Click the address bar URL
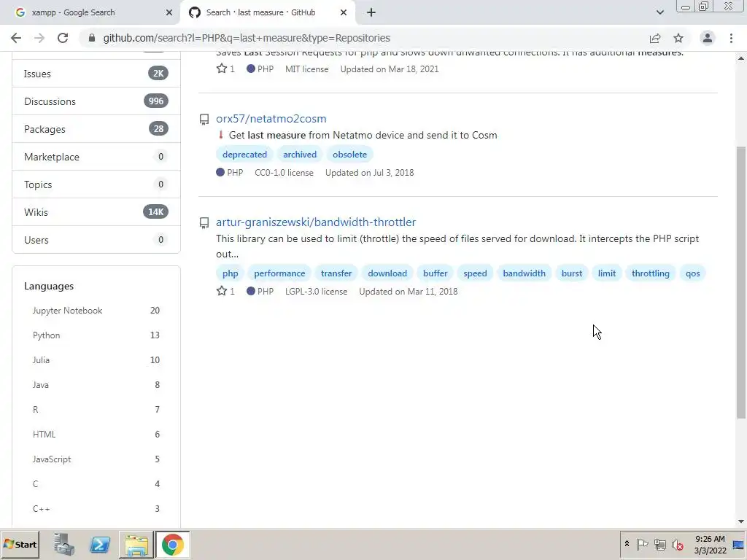The width and height of the screenshot is (747, 560). [x=247, y=38]
